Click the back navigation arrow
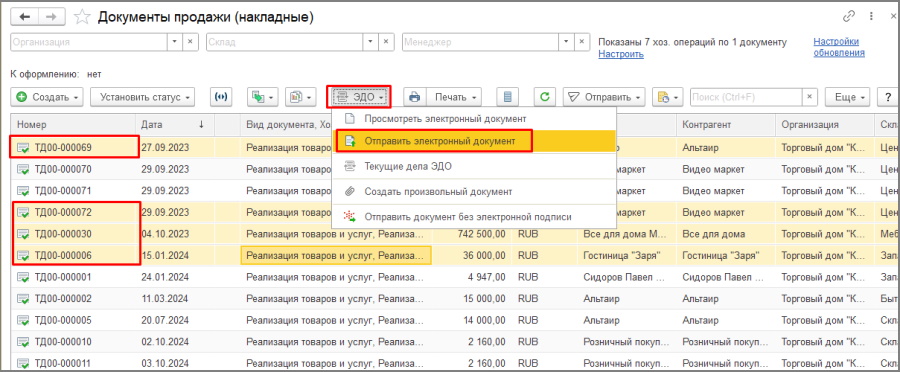 pyautogui.click(x=25, y=17)
